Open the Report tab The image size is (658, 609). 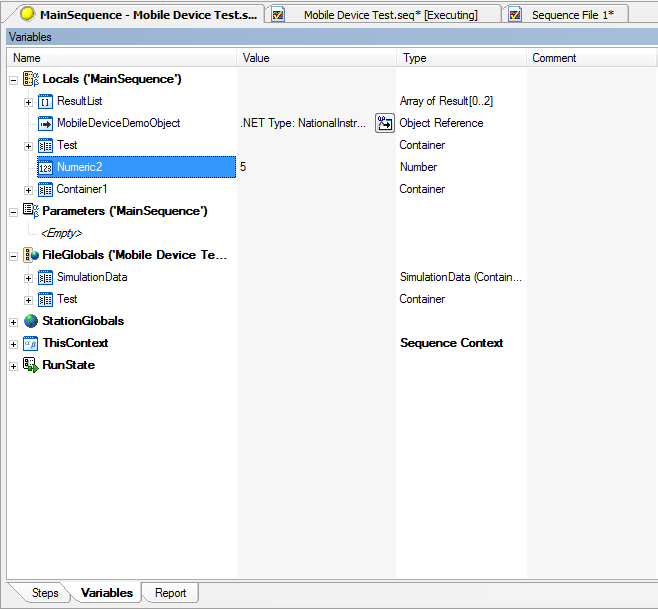coord(170,593)
